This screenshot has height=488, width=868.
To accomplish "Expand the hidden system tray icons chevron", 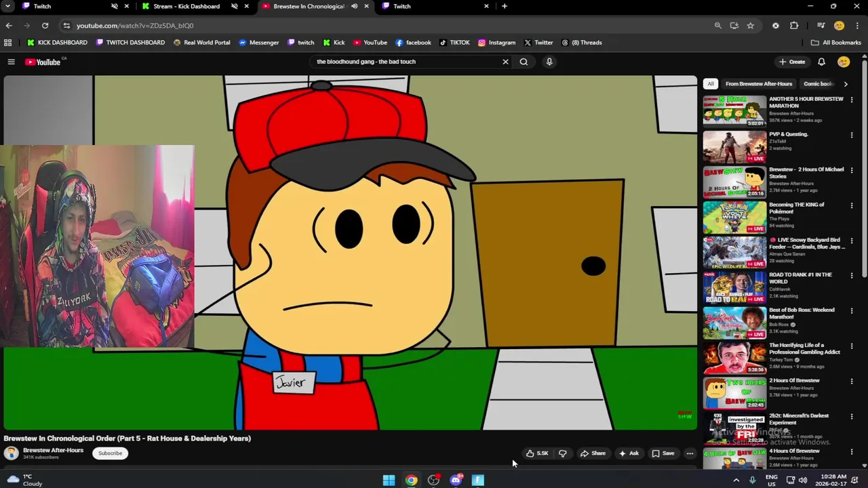I will (x=736, y=481).
